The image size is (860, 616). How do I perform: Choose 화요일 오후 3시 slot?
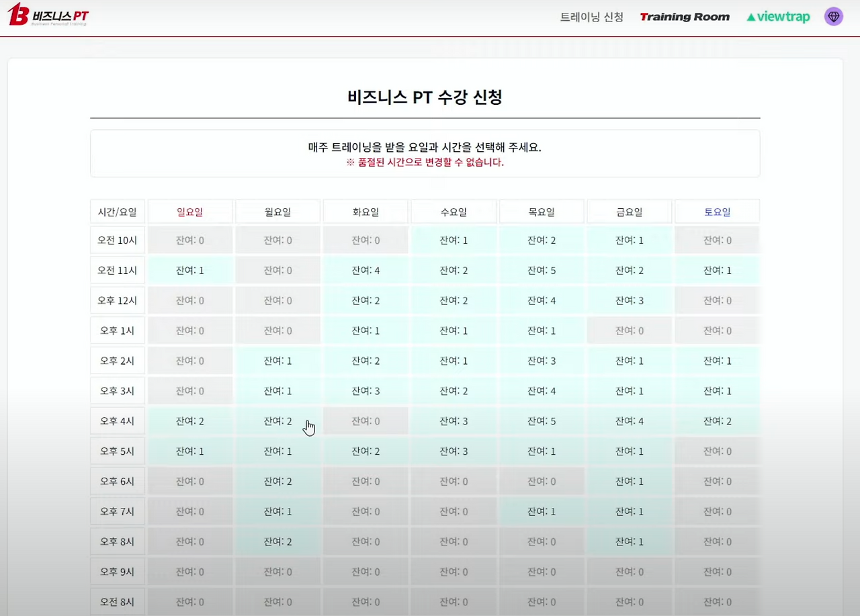coord(365,391)
